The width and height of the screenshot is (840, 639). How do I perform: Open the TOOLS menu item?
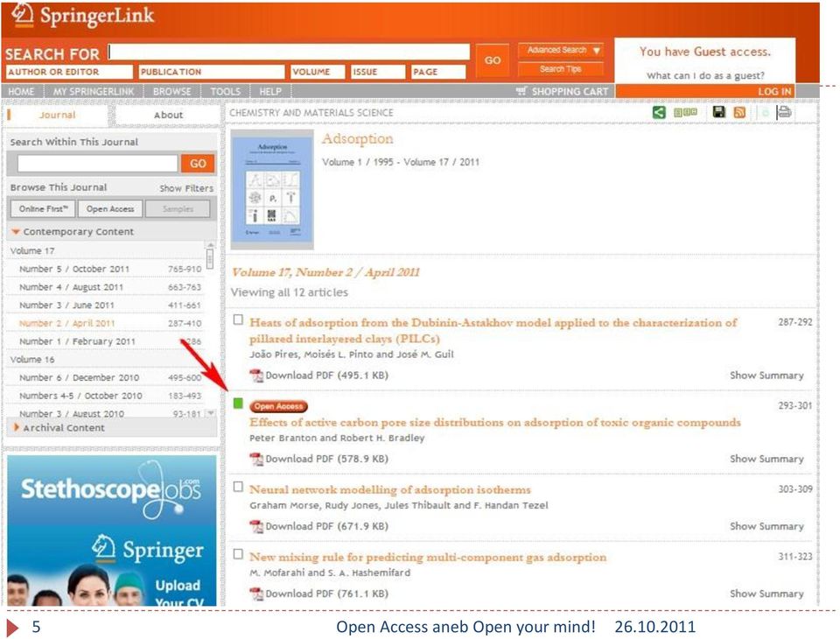(x=226, y=91)
